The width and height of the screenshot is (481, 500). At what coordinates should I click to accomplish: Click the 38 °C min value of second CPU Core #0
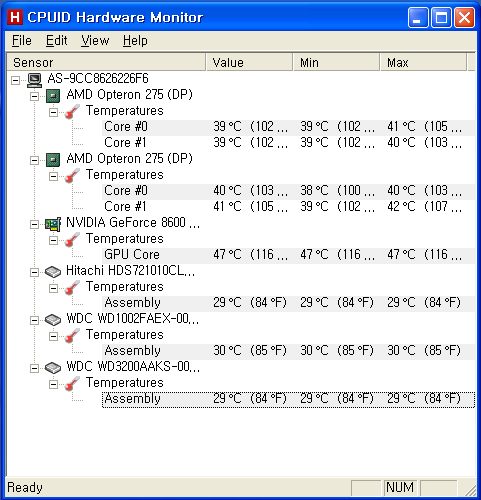[337, 191]
